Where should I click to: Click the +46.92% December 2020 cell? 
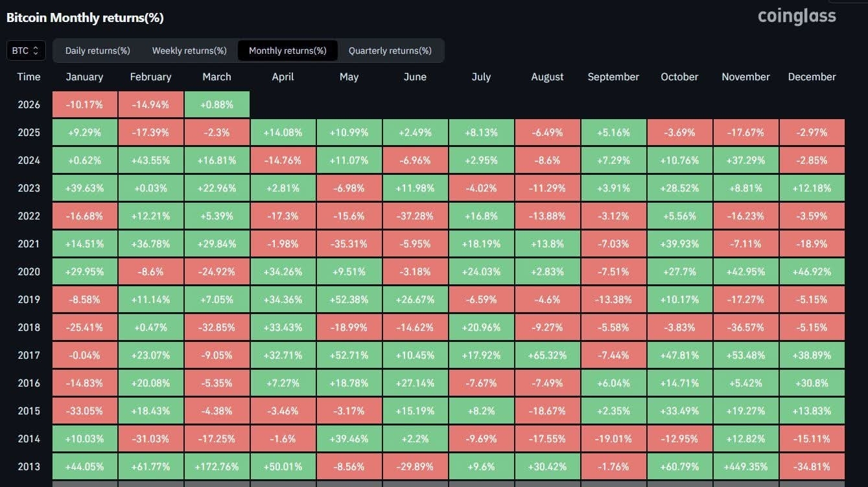(x=812, y=271)
